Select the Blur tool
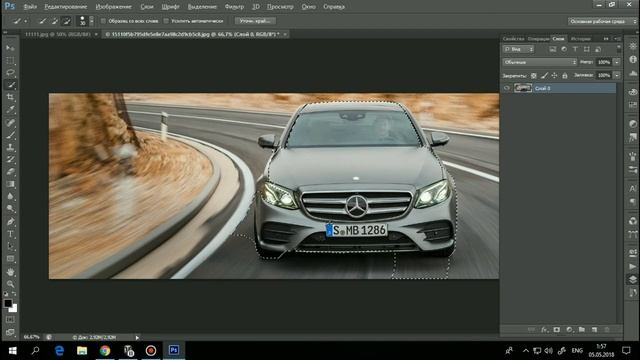The image size is (640, 360). pos(10,196)
